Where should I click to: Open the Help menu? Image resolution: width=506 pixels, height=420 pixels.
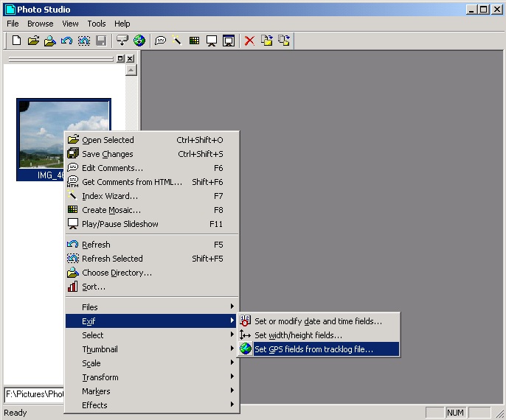(x=122, y=24)
